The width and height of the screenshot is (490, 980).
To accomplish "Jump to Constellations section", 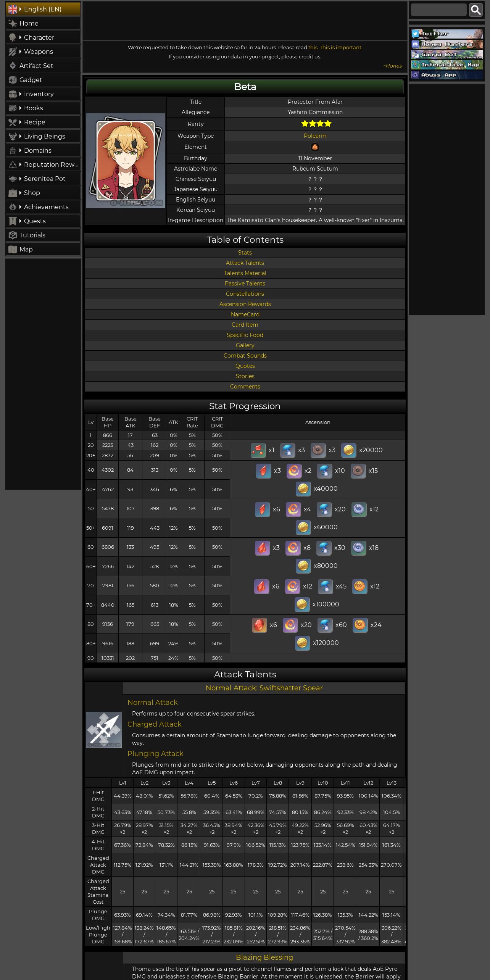I will (245, 294).
